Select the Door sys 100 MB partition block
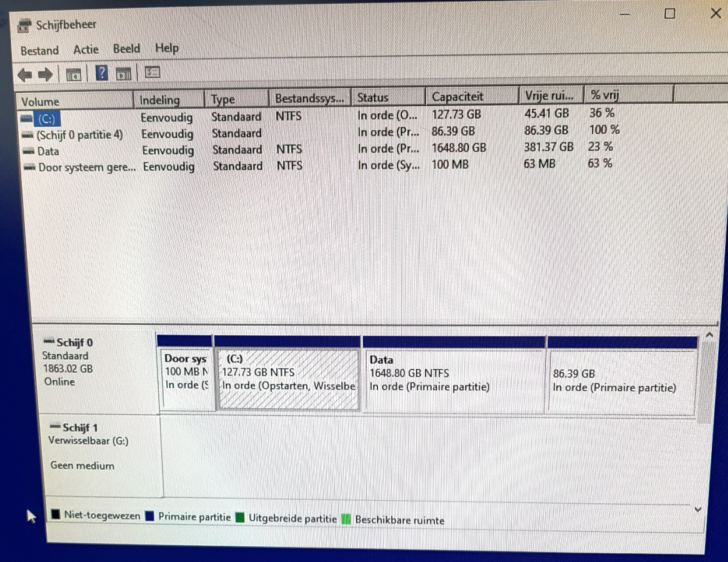The height and width of the screenshot is (562, 728). tap(186, 373)
